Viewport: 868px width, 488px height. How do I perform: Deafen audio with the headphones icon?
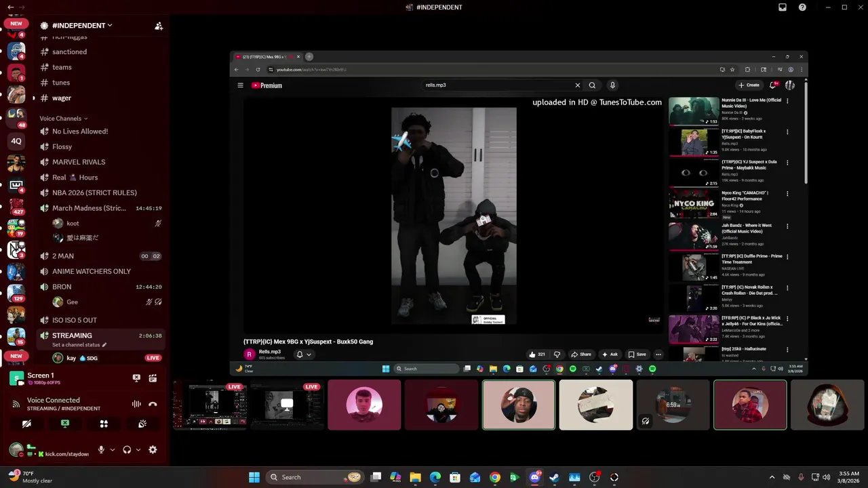click(127, 449)
